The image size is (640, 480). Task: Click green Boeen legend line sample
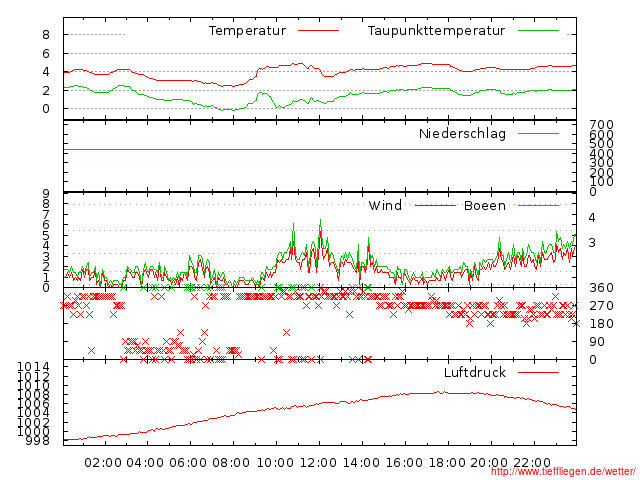click(538, 205)
